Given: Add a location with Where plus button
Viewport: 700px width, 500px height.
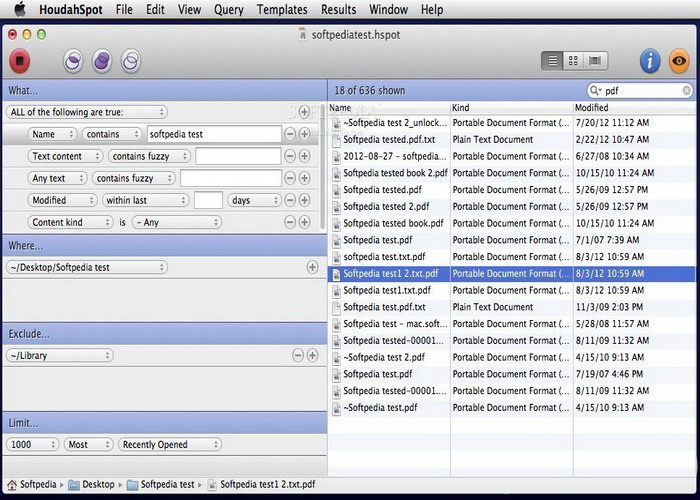Looking at the screenshot, I should pyautogui.click(x=312, y=268).
